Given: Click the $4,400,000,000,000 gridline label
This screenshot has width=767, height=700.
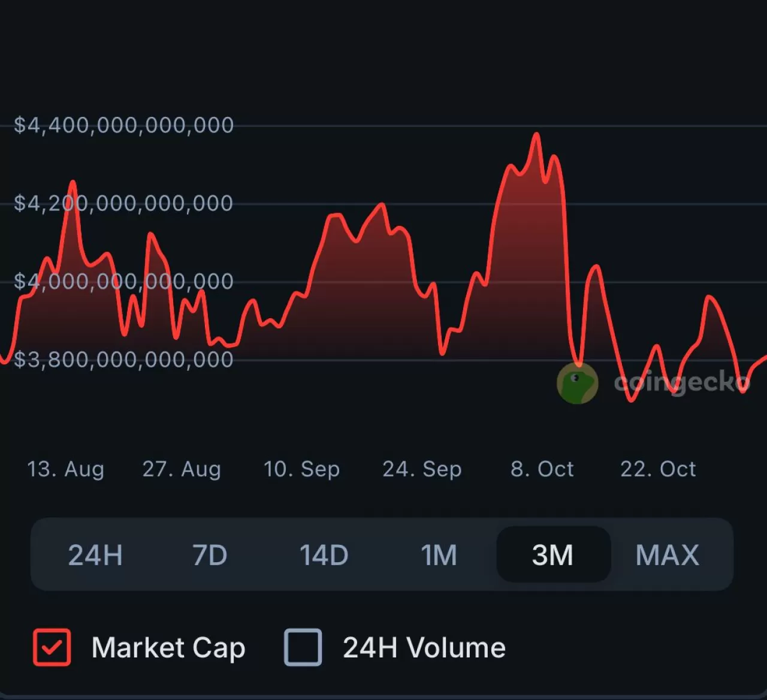Looking at the screenshot, I should pos(124,125).
